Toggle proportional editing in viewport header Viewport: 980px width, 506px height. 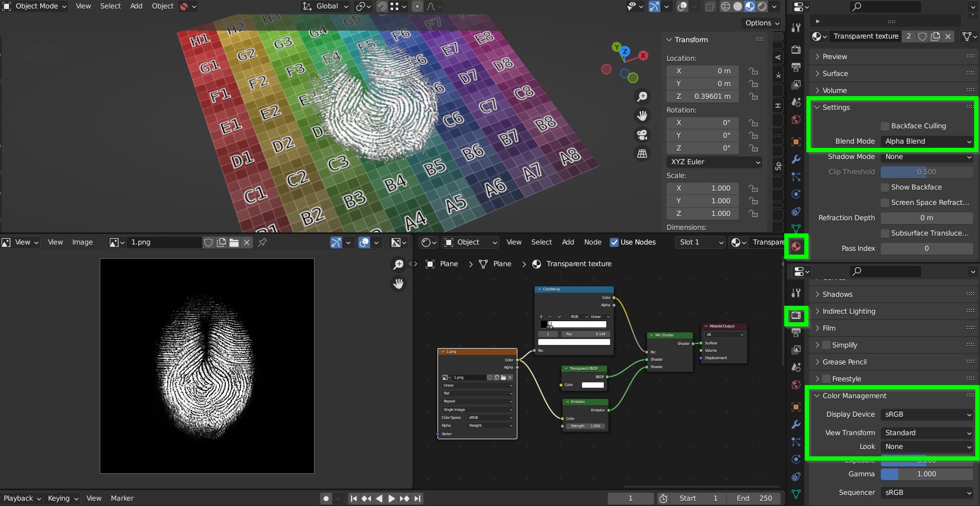coord(417,6)
